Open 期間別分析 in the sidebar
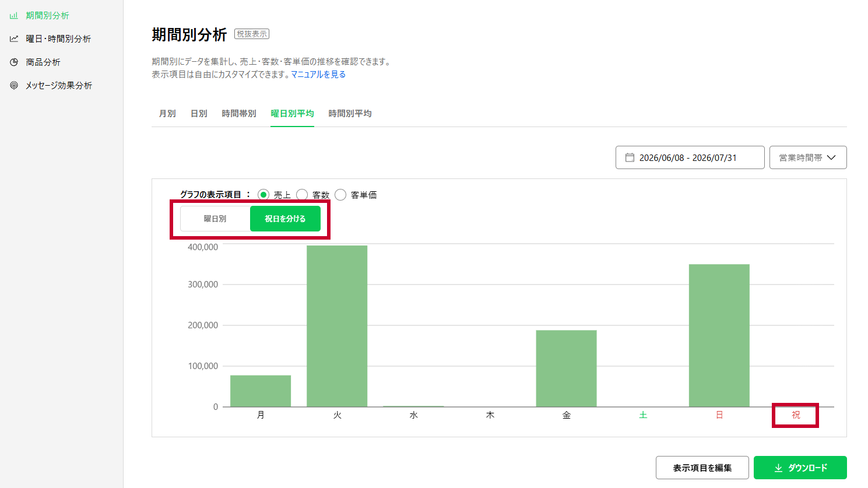The height and width of the screenshot is (488, 868). [47, 16]
